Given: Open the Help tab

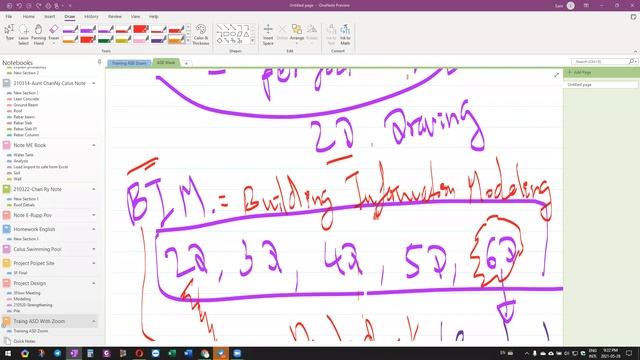Looking at the screenshot, I should pyautogui.click(x=153, y=17).
